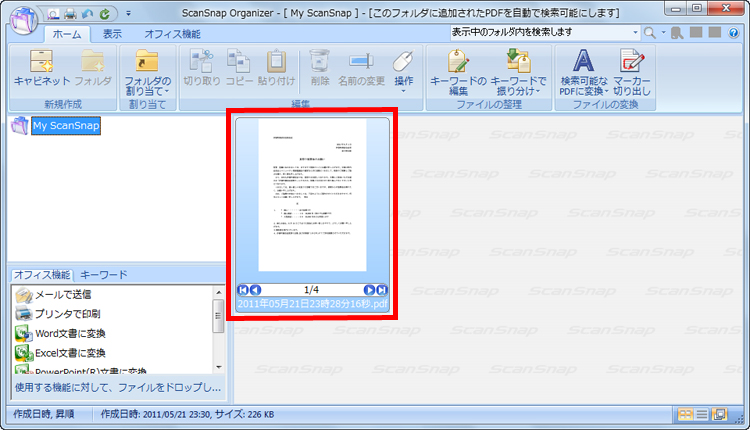Go to first page of the thumbnail
Screen dimensions: 750x430
[x=243, y=290]
